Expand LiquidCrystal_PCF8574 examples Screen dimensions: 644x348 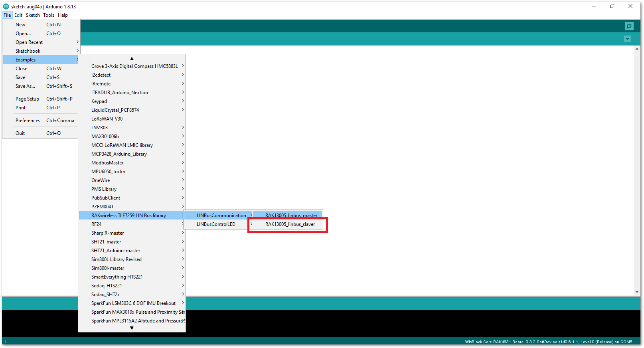tap(132, 110)
